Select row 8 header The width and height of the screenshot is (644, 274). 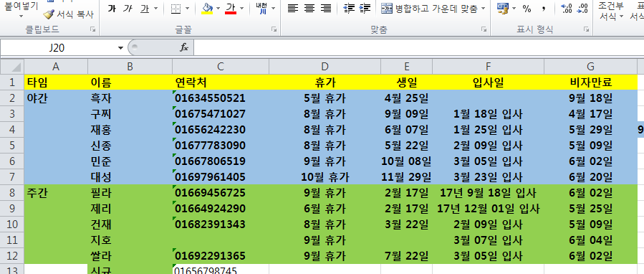click(12, 193)
